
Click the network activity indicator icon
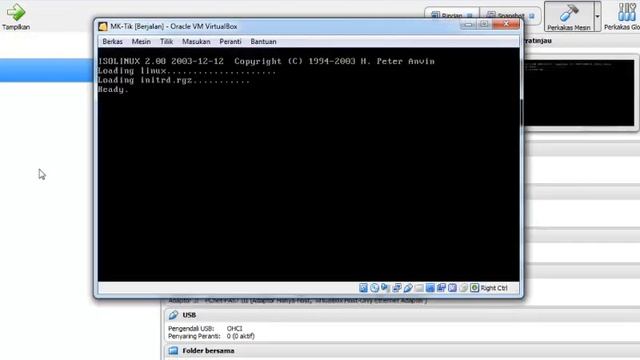point(396,288)
